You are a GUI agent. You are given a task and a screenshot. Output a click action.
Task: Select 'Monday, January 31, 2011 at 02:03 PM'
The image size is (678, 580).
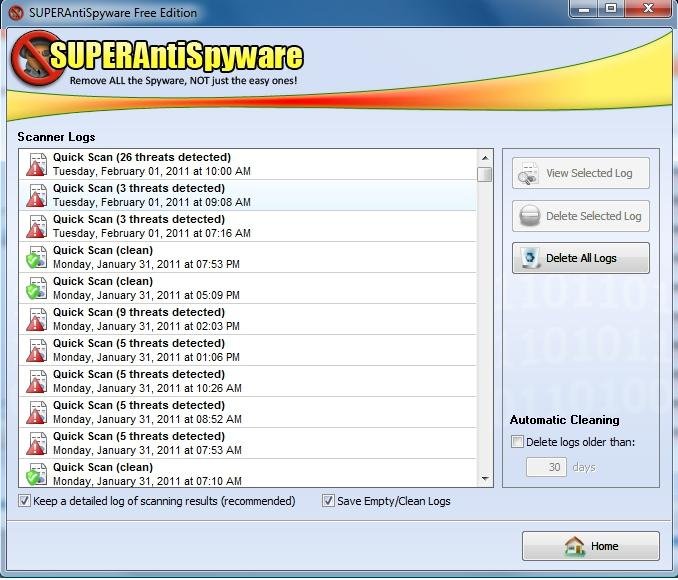click(146, 326)
